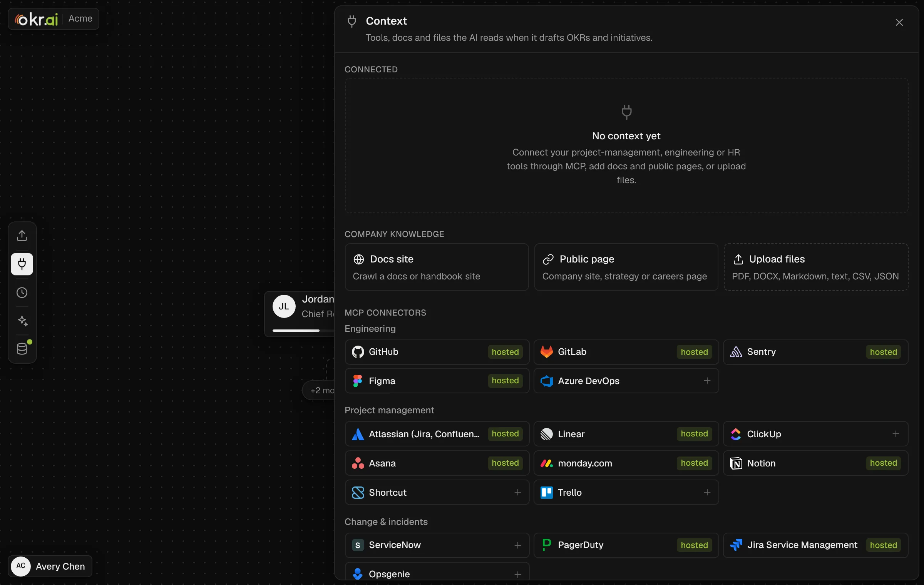
Task: Connect Jira Service Management connector
Action: [815, 545]
